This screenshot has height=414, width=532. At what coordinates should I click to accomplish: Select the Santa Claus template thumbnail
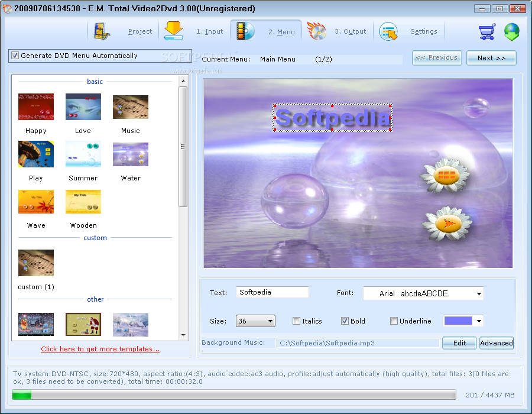pyautogui.click(x=83, y=325)
